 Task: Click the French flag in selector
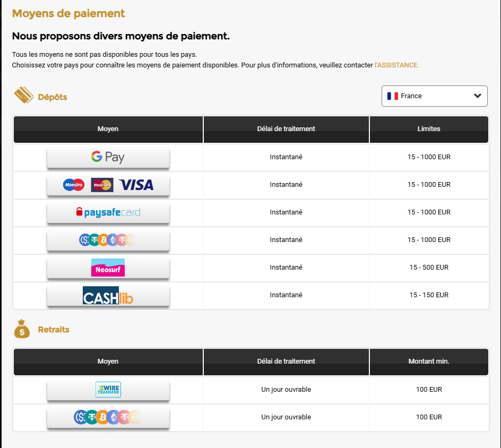point(392,96)
